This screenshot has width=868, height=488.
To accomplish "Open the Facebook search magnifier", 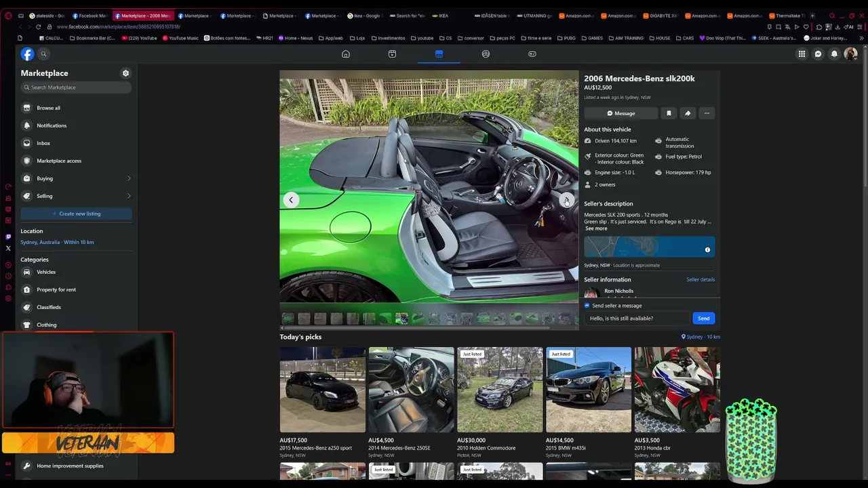I will point(43,54).
